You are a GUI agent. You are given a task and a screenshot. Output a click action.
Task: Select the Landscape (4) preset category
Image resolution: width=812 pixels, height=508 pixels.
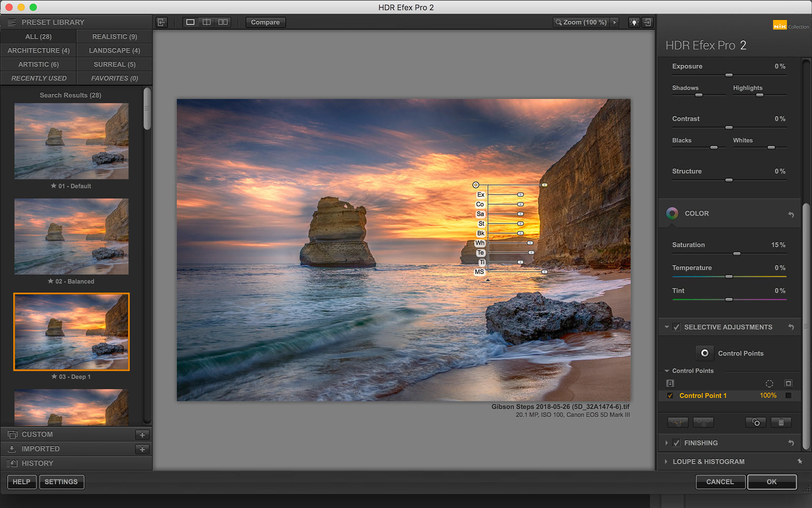pyautogui.click(x=114, y=50)
